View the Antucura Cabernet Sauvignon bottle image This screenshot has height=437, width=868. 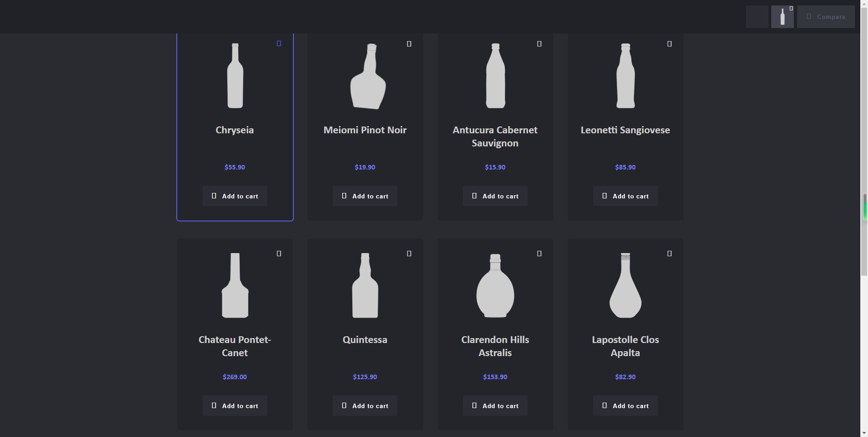point(495,76)
